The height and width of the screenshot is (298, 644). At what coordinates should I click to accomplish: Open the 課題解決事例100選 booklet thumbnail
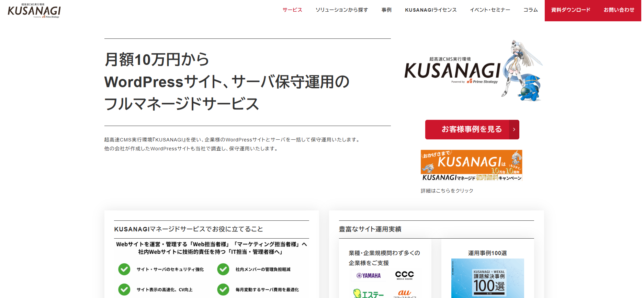point(488,278)
